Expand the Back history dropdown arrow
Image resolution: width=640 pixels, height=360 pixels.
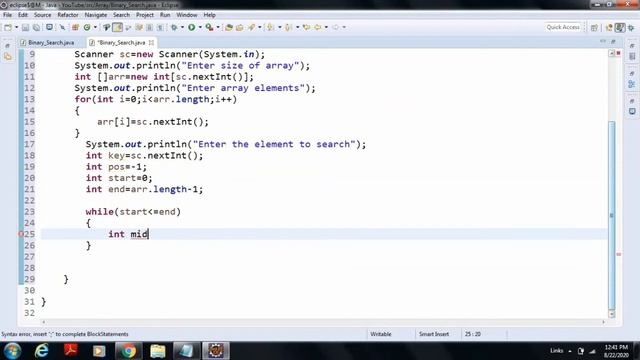[x=326, y=27]
